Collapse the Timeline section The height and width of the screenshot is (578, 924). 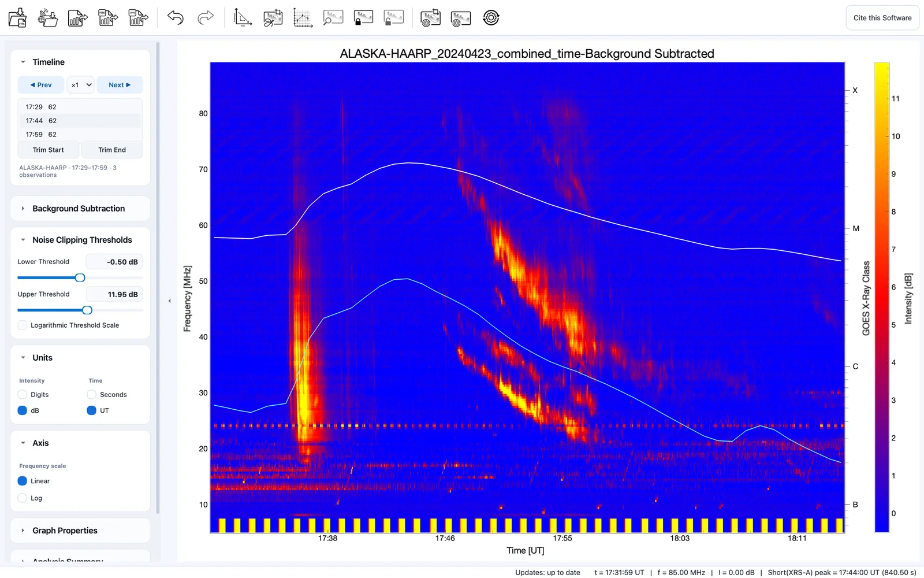[23, 62]
